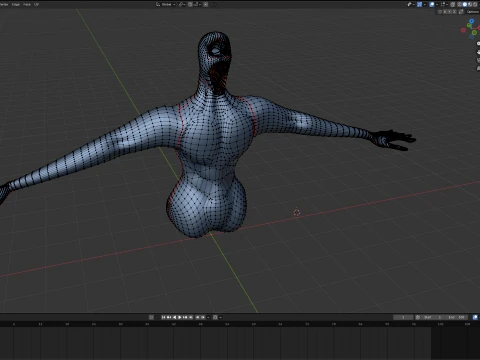
Task: Switch to solid viewport shading
Action: 465,4
